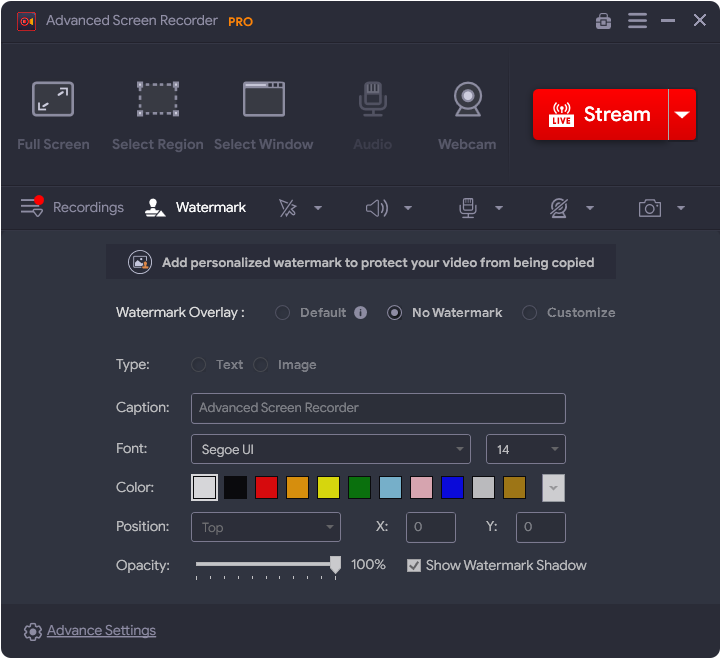Click the system speaker sound icon

point(376,208)
